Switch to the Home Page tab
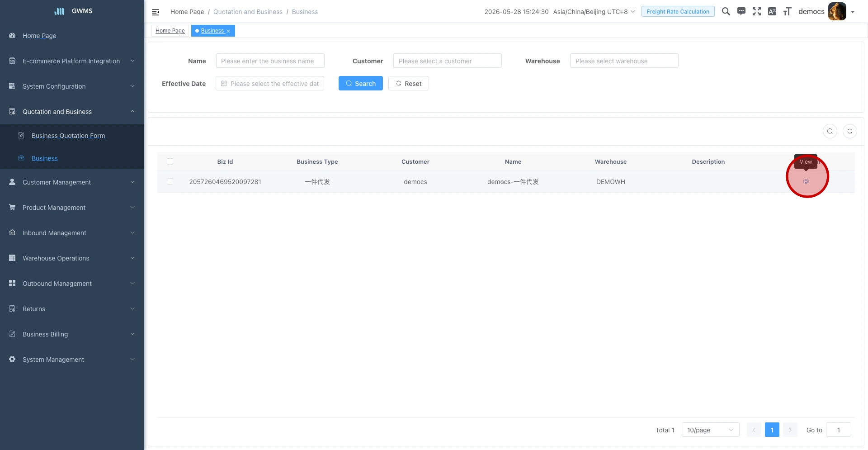This screenshot has height=450, width=868. point(170,31)
